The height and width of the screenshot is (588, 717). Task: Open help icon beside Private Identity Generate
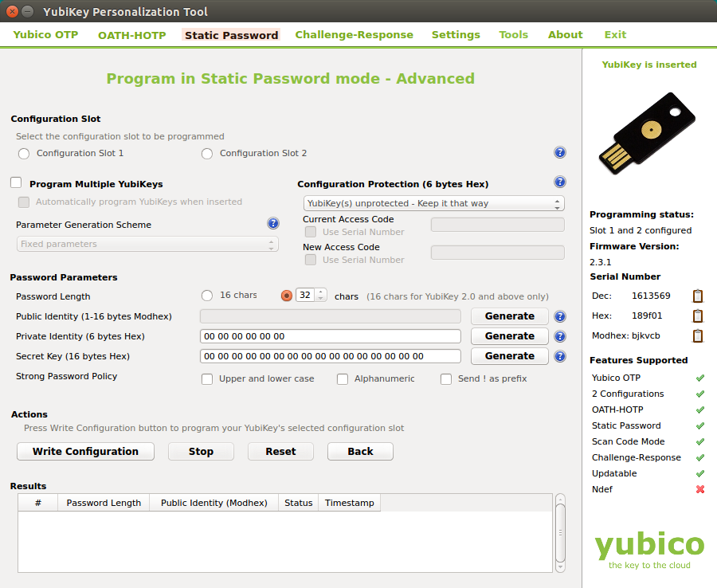(560, 336)
